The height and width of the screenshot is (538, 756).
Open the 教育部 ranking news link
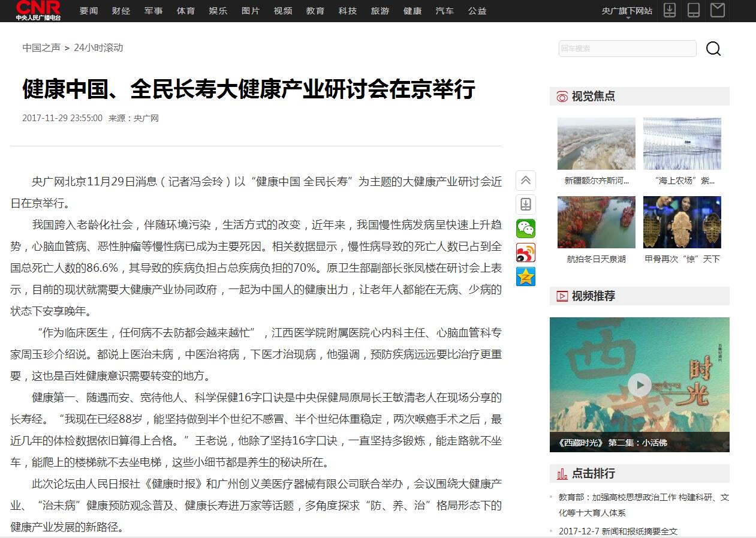click(644, 504)
